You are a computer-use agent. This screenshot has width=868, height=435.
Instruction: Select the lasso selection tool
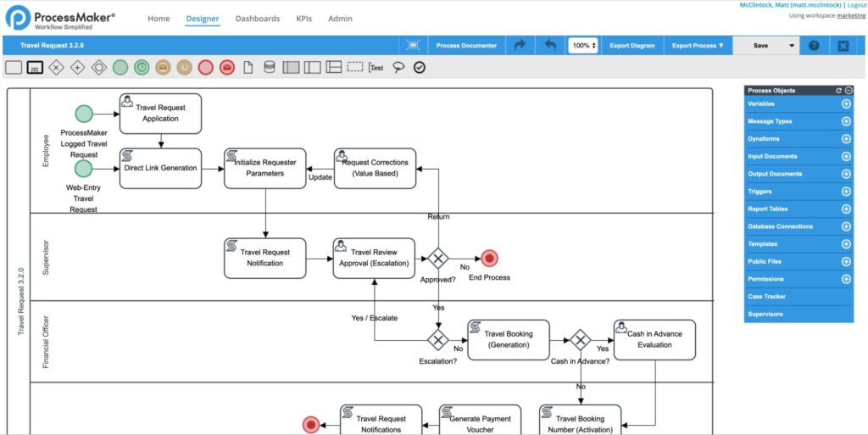[398, 68]
